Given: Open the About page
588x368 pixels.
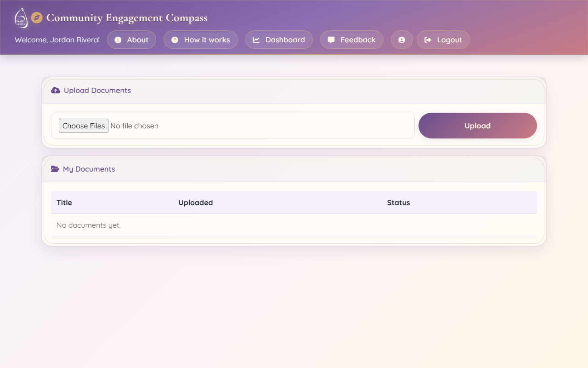Looking at the screenshot, I should (131, 40).
